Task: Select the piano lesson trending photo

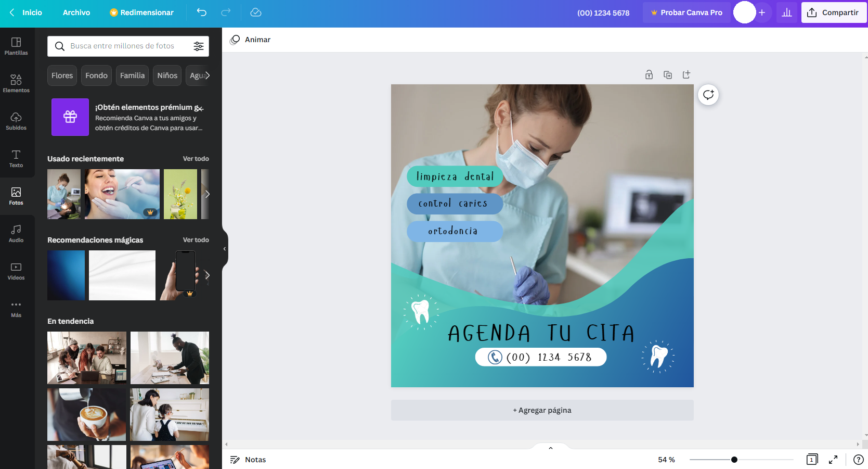Action: [170, 414]
